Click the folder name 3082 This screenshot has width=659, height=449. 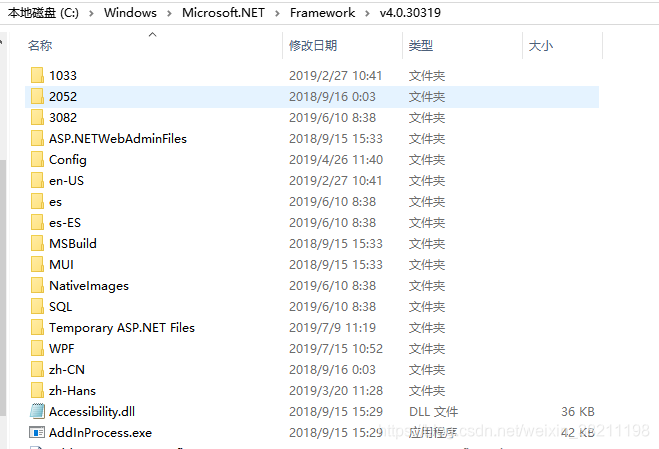pyautogui.click(x=63, y=118)
